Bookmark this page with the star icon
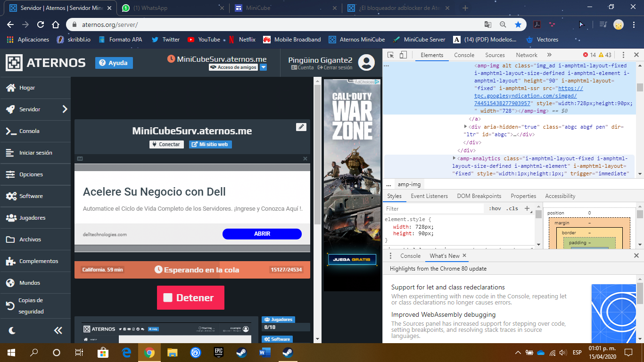Screen dimensions: 644x362 [x=518, y=25]
